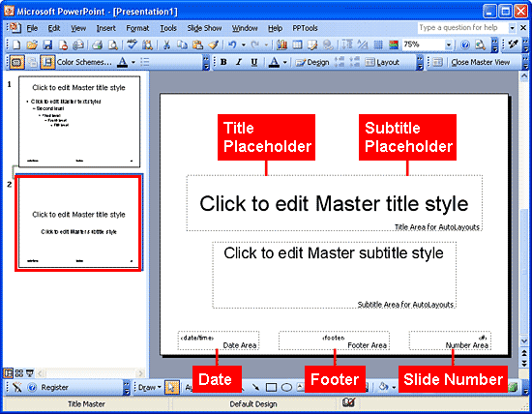
Task: Open the Format menu
Action: point(137,28)
